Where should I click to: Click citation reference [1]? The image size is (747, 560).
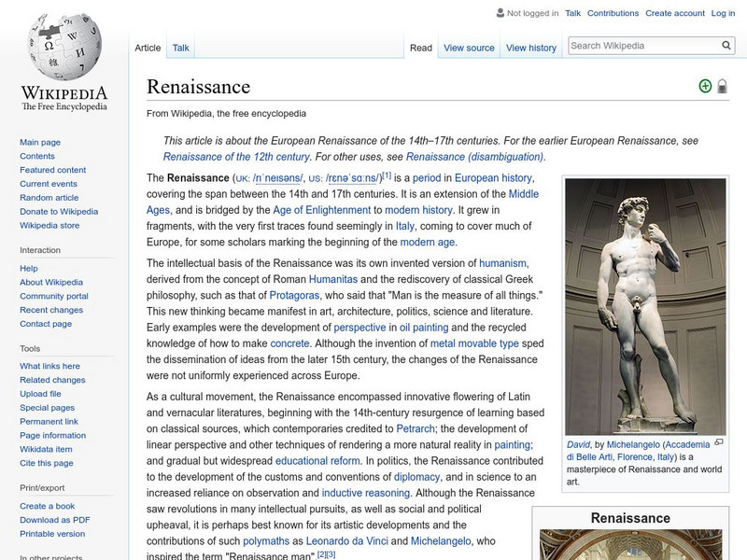coord(387,175)
